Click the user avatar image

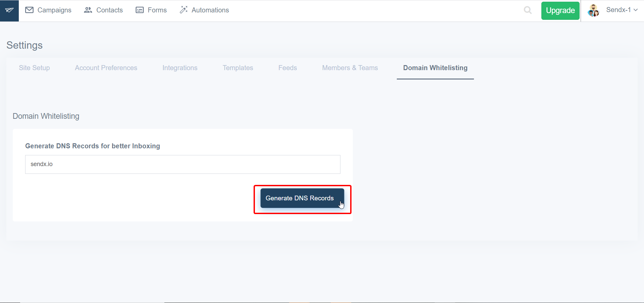point(593,10)
